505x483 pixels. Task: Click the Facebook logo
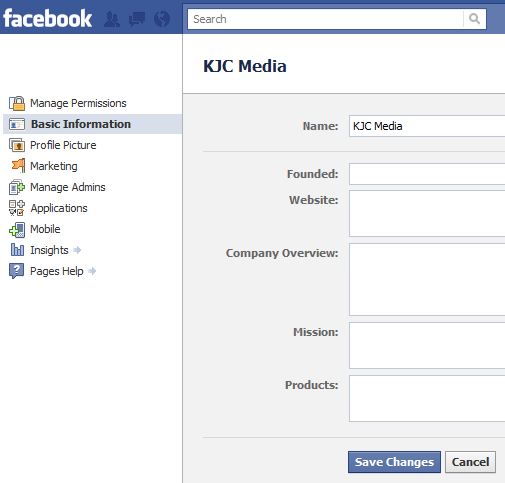pos(47,18)
